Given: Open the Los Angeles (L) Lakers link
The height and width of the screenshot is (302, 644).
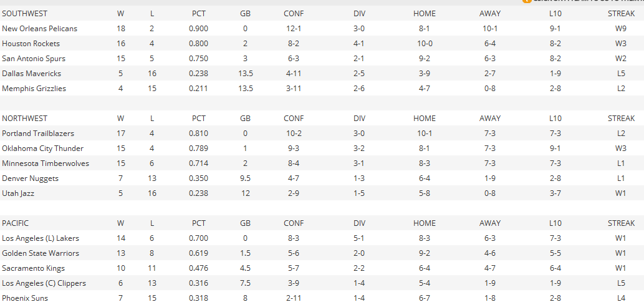Looking at the screenshot, I should pos(41,238).
